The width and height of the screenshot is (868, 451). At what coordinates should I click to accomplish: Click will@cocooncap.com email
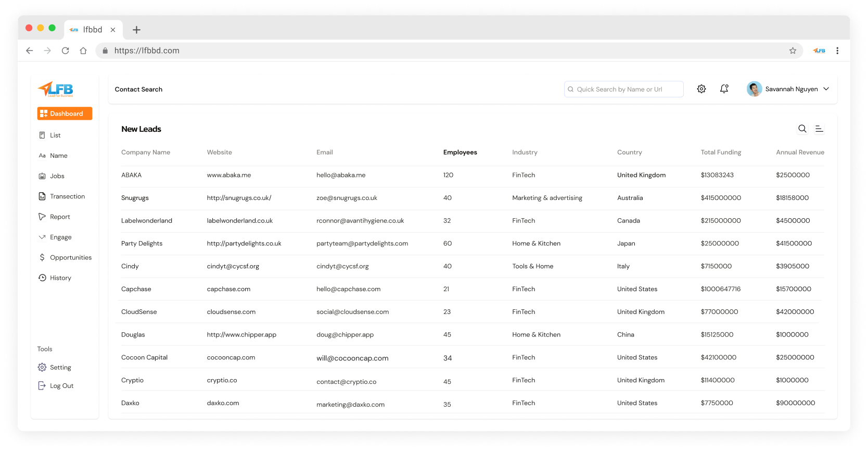(x=352, y=358)
